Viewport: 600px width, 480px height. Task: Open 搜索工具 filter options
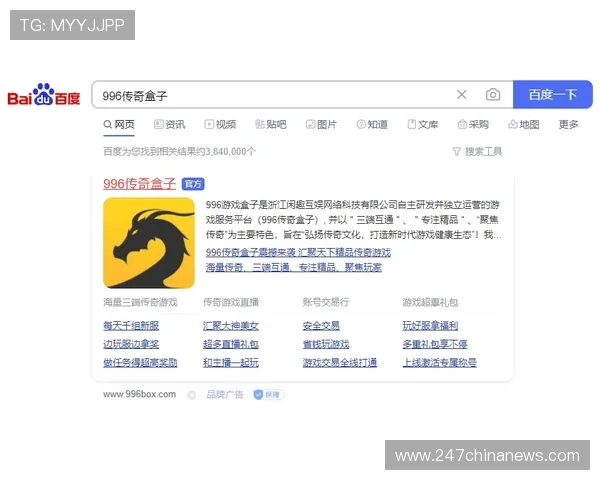[478, 152]
